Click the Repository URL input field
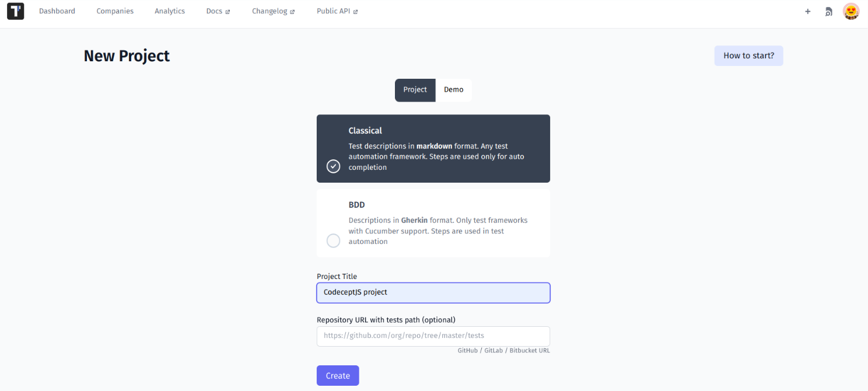Viewport: 868px width, 391px height. [x=433, y=336]
